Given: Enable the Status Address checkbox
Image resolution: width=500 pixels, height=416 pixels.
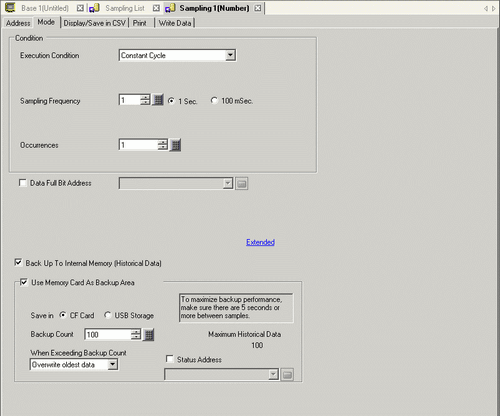Looking at the screenshot, I should pos(169,359).
